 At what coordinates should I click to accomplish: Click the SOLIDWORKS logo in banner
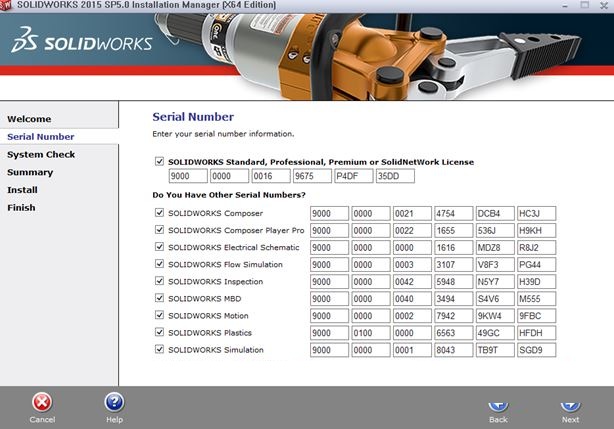[81, 40]
